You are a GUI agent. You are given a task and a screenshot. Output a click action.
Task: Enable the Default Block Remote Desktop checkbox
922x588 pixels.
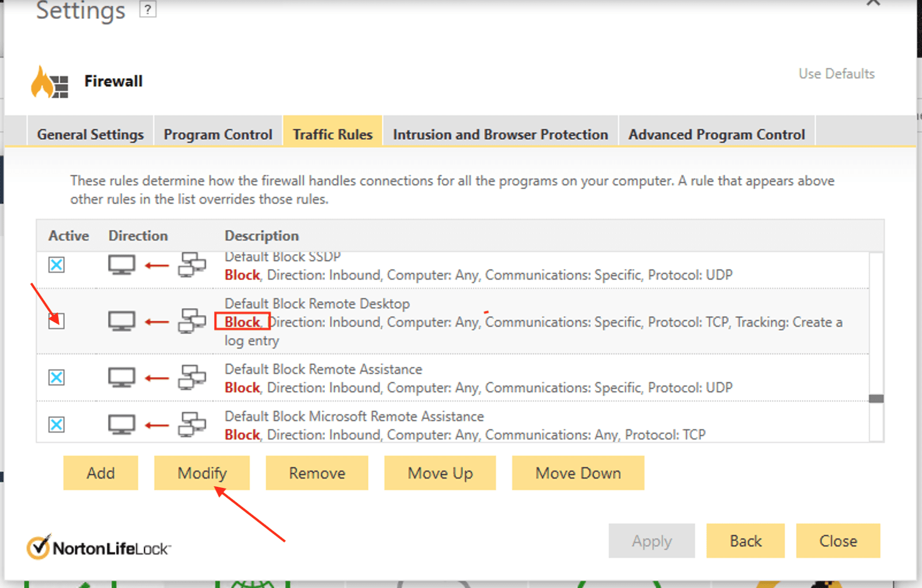[x=56, y=321]
